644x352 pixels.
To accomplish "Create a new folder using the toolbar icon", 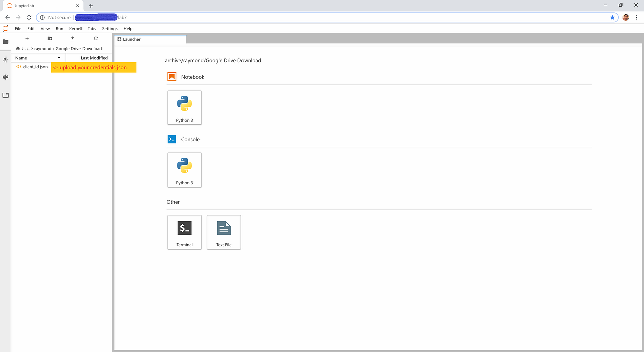I will pyautogui.click(x=49, y=38).
